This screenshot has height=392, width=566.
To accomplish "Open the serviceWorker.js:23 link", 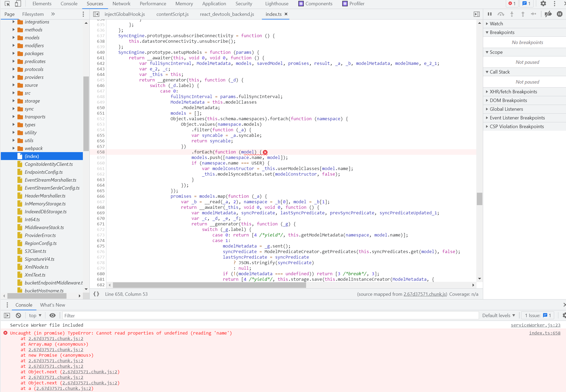I will [535, 325].
